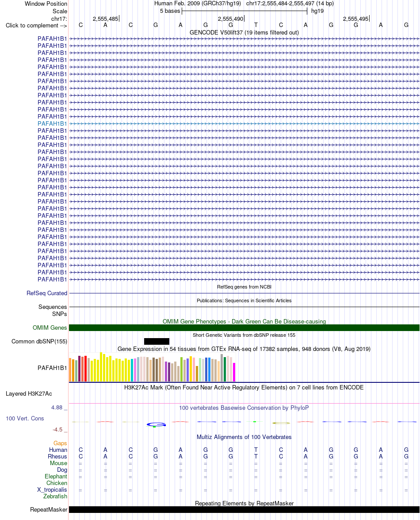Click the chr17:2,555,484-2,555,497 (14 bp) position text
This screenshot has height=520, width=420.
point(290,4)
